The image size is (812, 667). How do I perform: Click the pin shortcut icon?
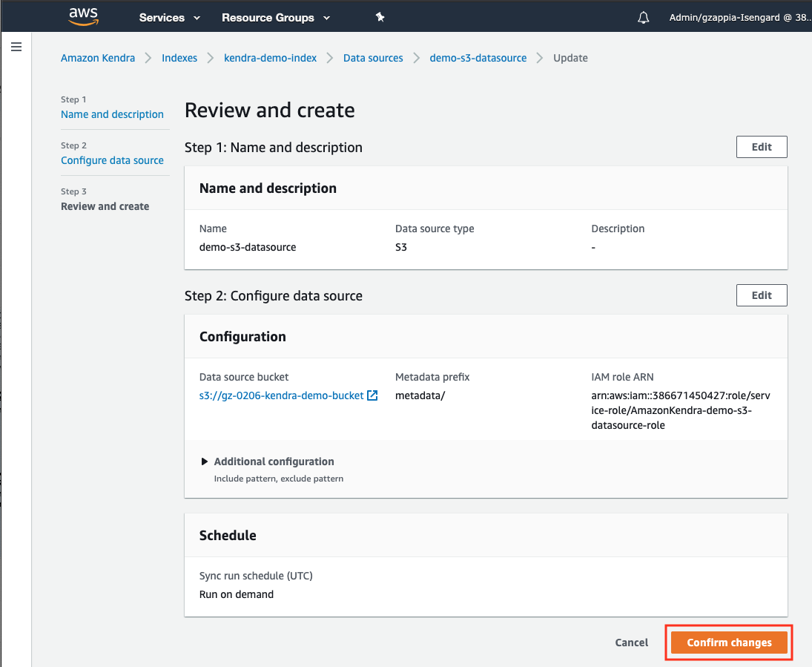tap(380, 17)
